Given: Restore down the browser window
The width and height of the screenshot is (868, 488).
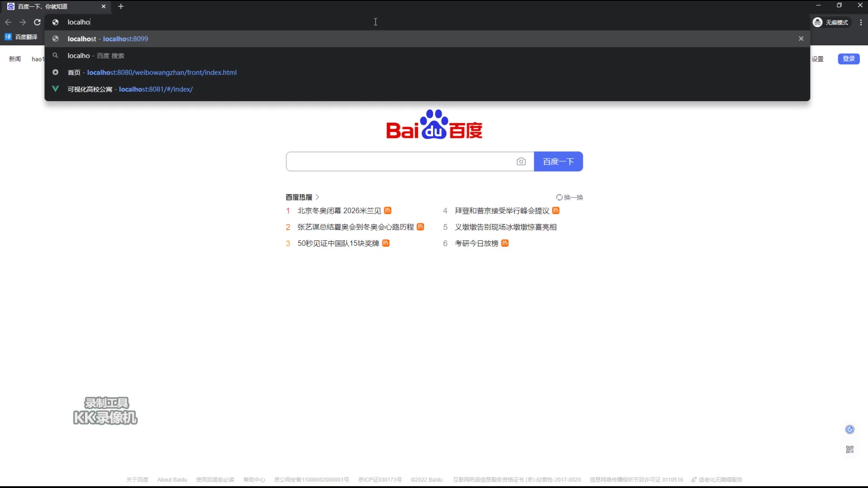Looking at the screenshot, I should 839,5.
